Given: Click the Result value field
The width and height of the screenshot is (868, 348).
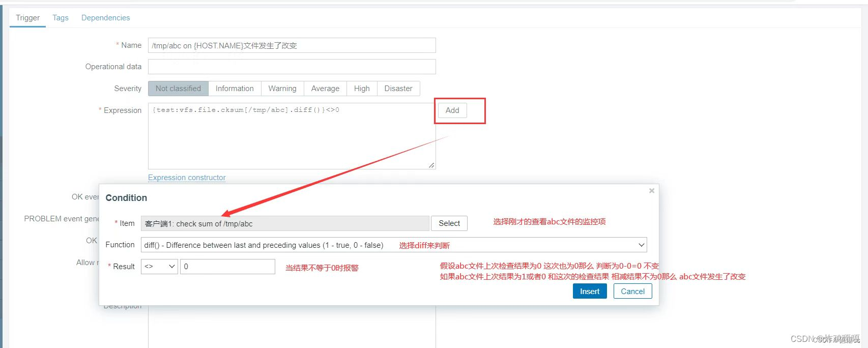Looking at the screenshot, I should [227, 267].
